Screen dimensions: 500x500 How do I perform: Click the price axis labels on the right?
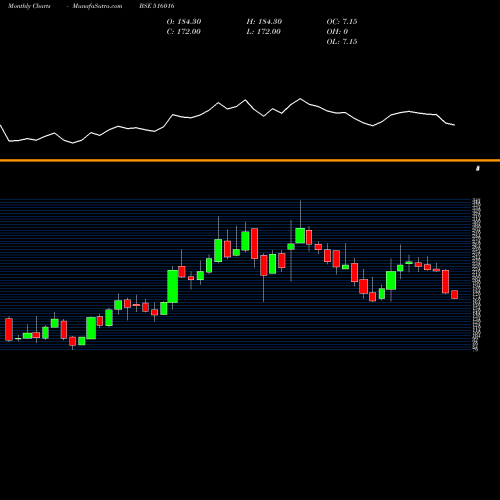pos(476,274)
